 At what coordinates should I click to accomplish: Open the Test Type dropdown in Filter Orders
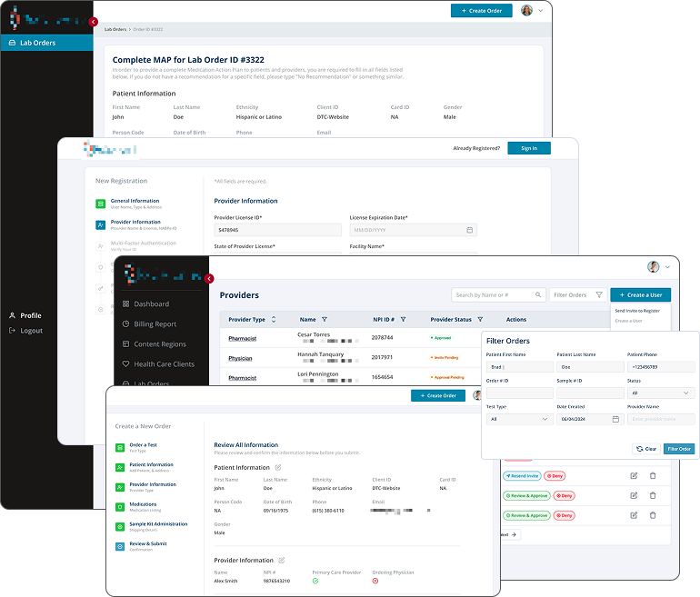pyautogui.click(x=519, y=419)
